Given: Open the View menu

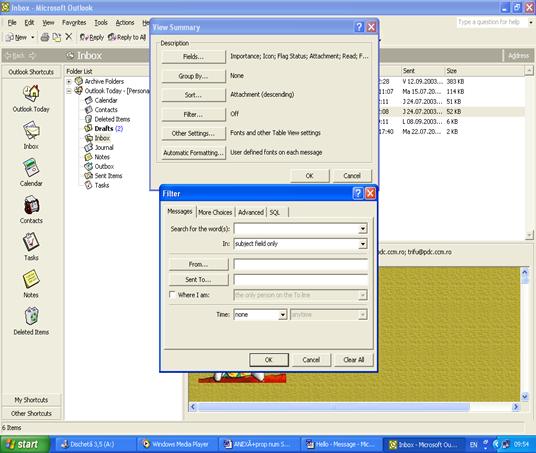Looking at the screenshot, I should click(x=48, y=23).
